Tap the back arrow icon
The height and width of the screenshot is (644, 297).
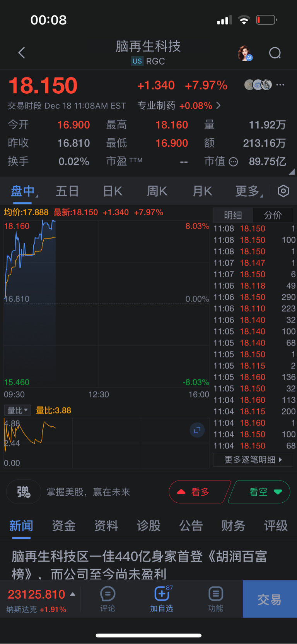point(22,53)
